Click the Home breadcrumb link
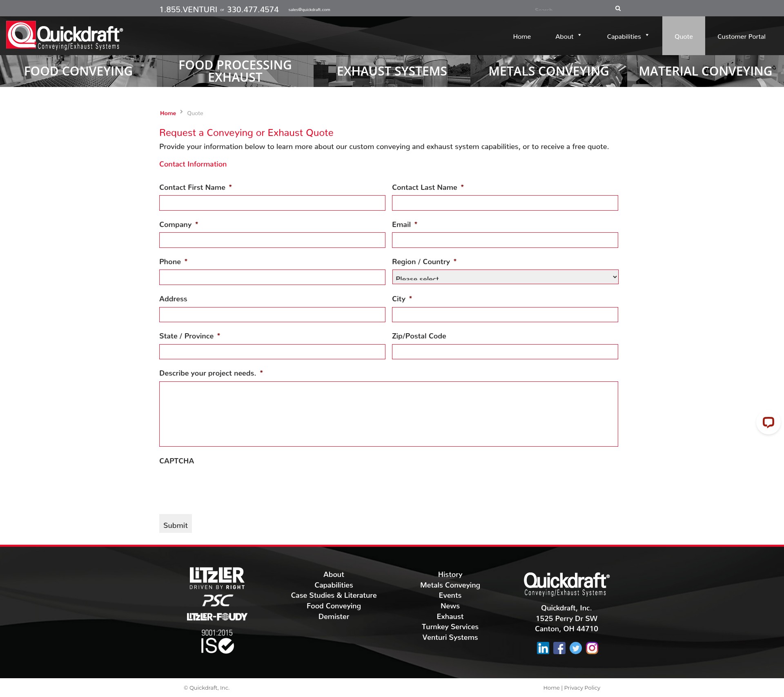 click(x=168, y=113)
